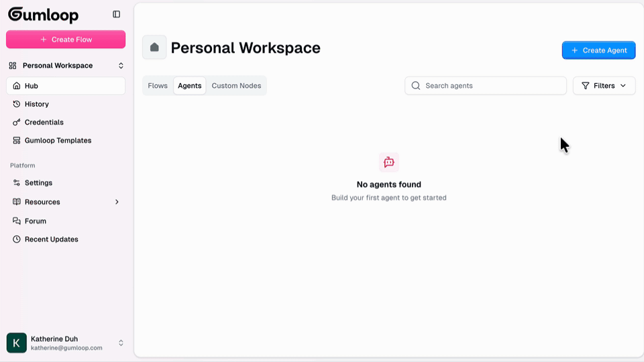Open Gumloop Templates
The image size is (644, 362).
66,140
